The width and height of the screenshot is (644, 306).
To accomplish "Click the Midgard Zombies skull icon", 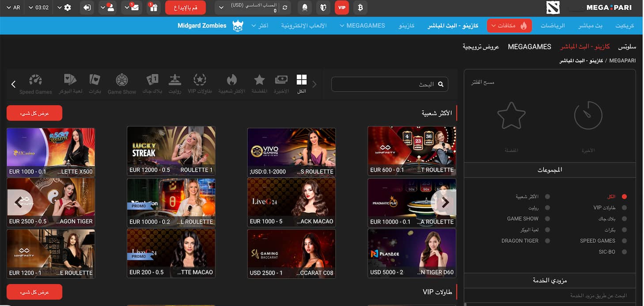I will click(238, 26).
